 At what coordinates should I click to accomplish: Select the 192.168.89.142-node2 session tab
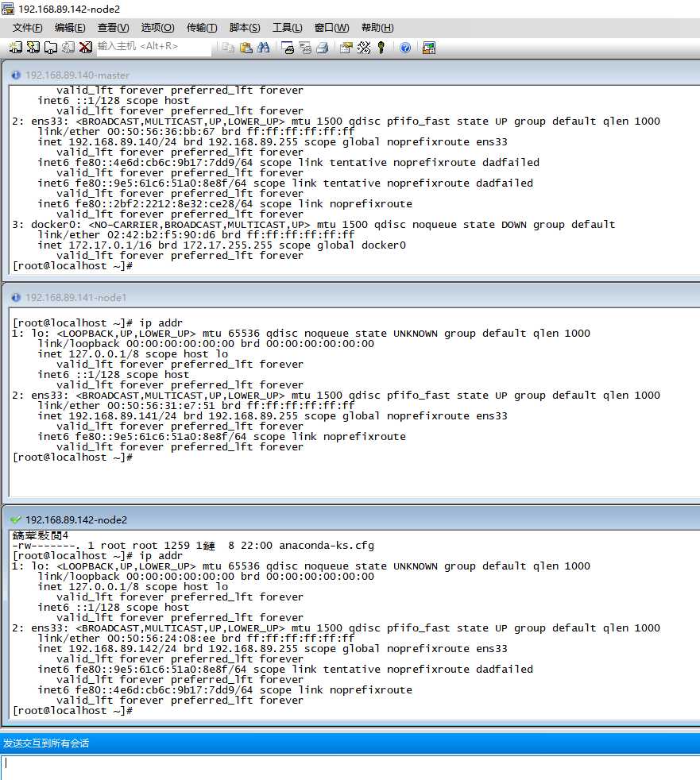click(76, 519)
